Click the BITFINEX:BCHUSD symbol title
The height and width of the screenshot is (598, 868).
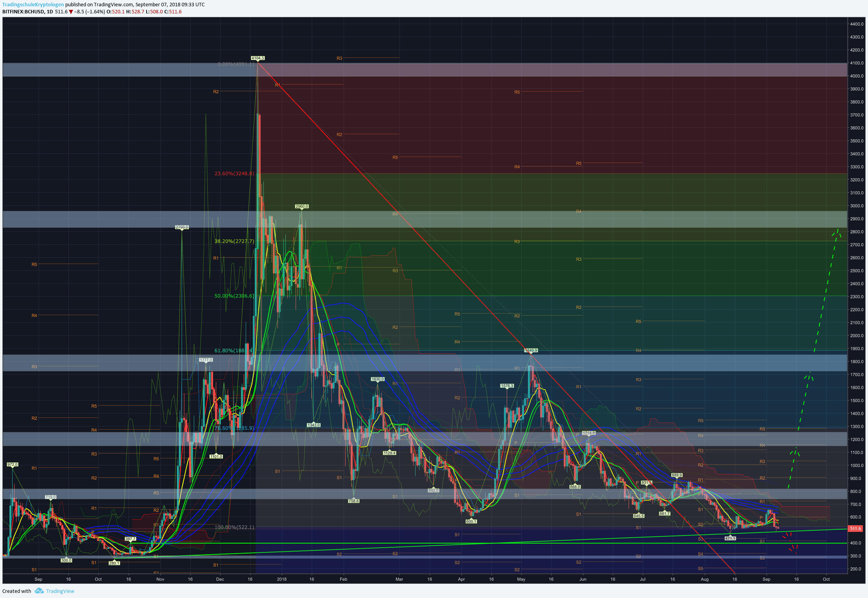pyautogui.click(x=23, y=12)
